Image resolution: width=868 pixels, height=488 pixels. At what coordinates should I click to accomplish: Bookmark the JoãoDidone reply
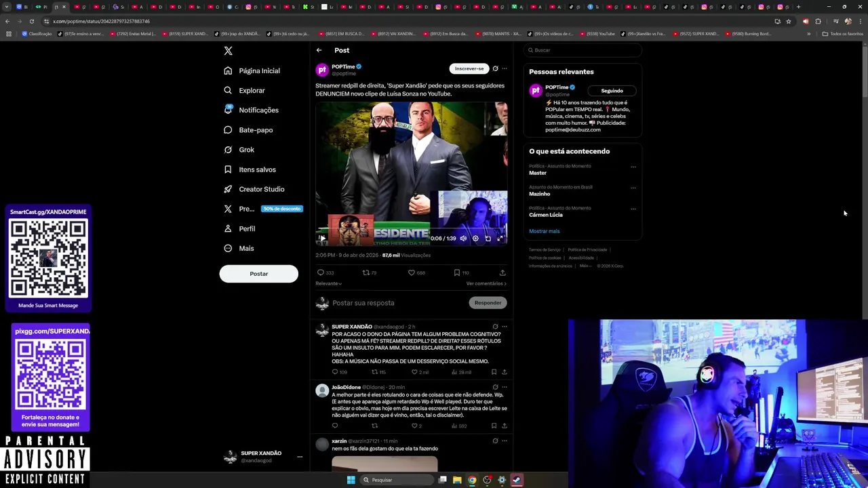pos(494,426)
